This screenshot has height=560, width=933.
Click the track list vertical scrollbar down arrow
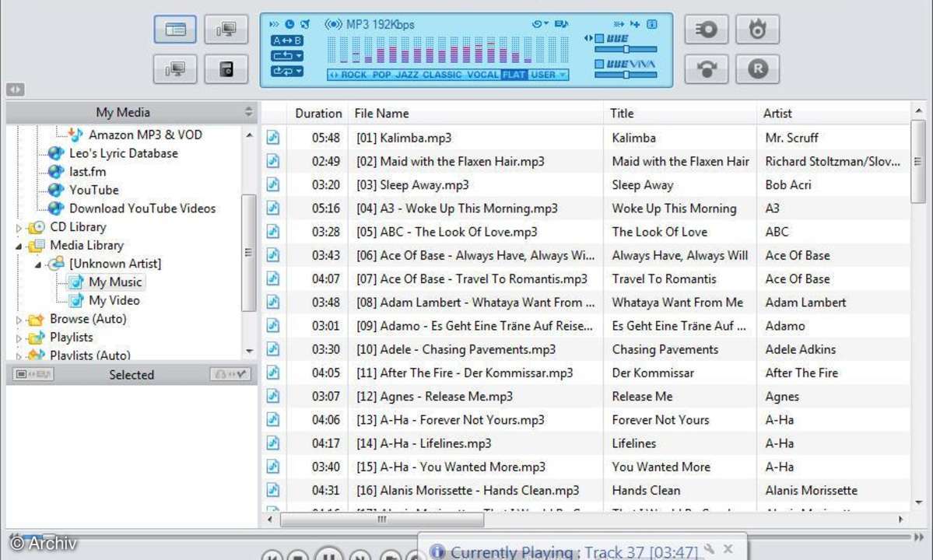[x=918, y=503]
